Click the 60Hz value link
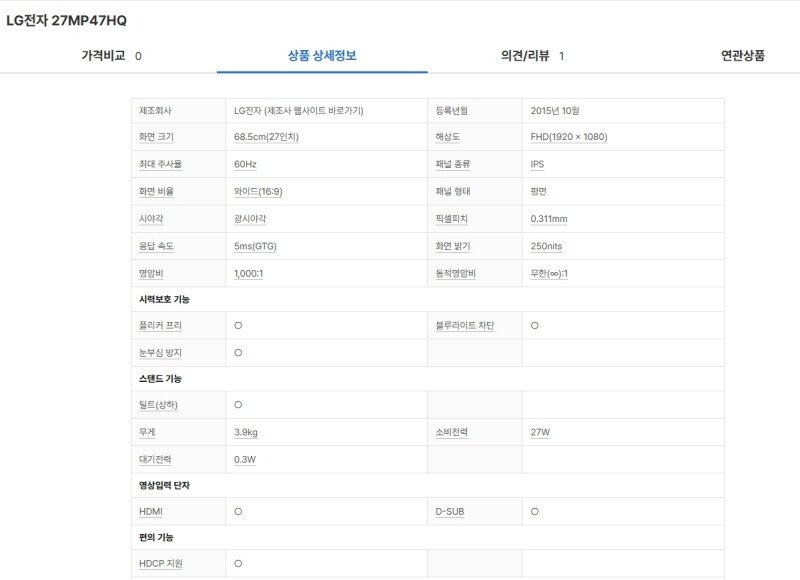 [x=245, y=164]
